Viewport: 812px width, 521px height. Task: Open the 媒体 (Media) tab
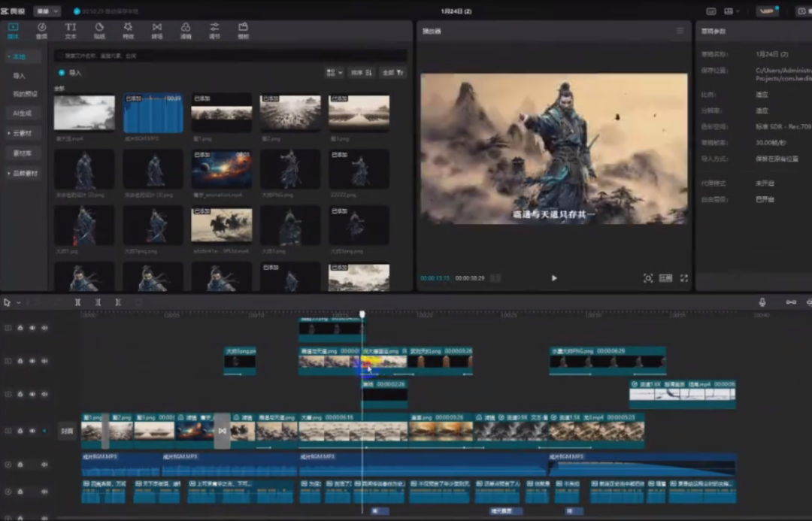pos(13,31)
